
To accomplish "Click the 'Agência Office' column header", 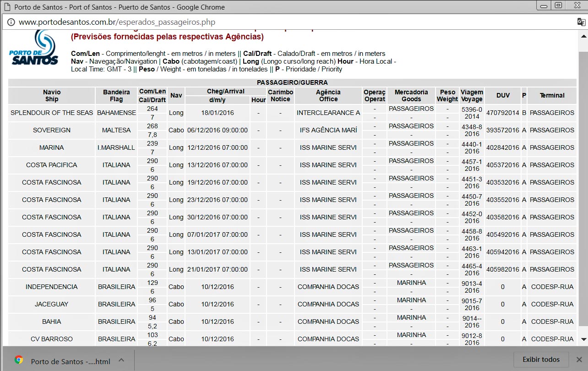I will click(x=328, y=95).
